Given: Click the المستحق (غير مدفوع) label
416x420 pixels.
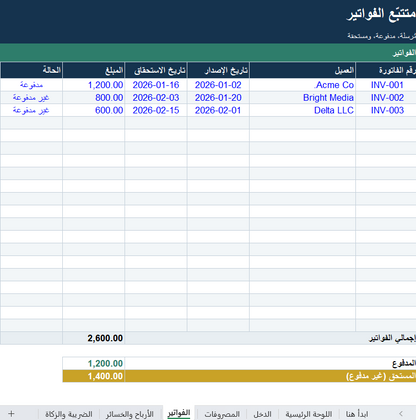Looking at the screenshot, I should (x=381, y=376).
